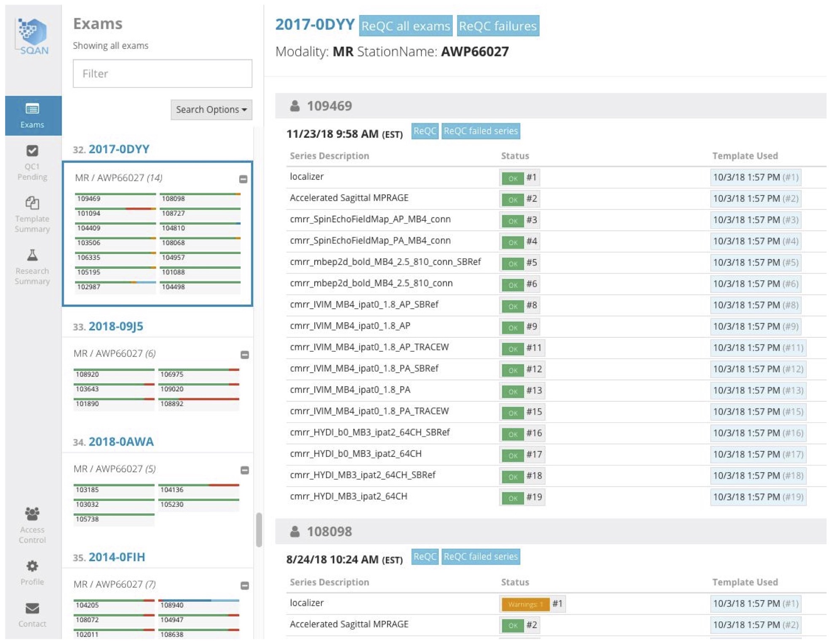Open the Profile gear icon

tap(32, 566)
